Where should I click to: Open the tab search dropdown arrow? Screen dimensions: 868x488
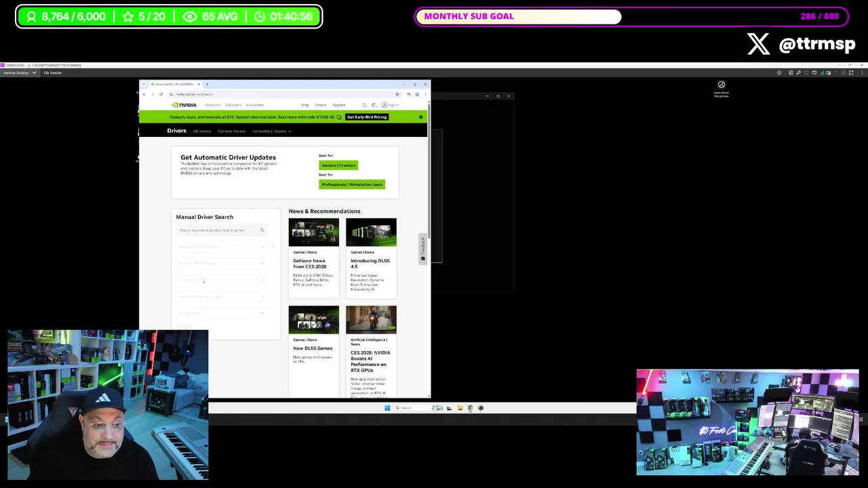144,85
